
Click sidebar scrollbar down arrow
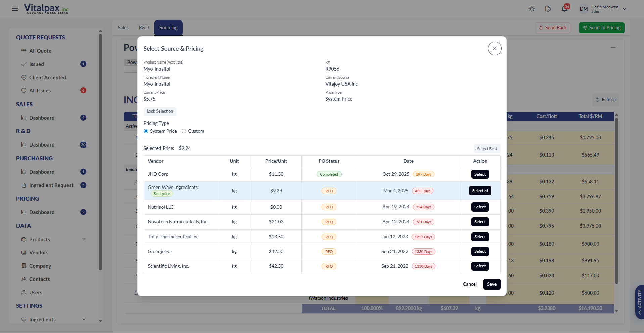pos(100,321)
